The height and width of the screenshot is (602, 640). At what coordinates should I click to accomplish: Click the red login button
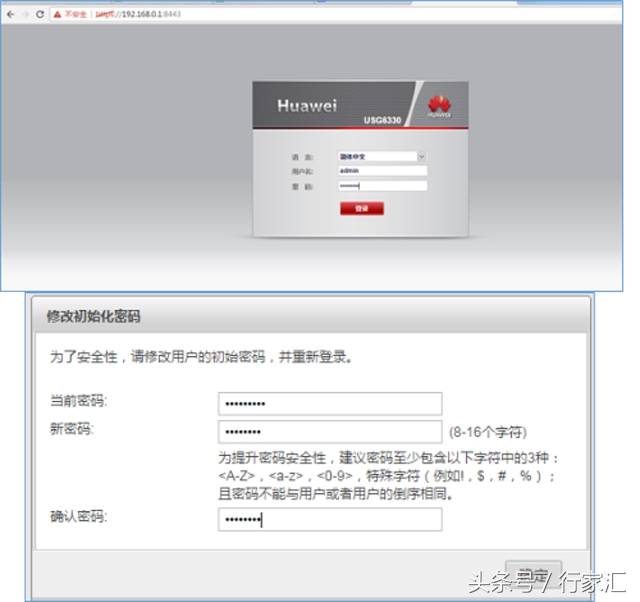[362, 209]
